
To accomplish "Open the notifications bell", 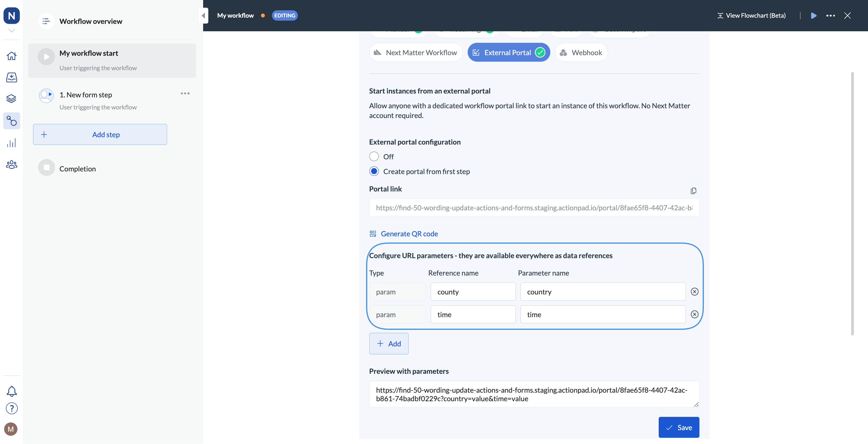I will 12,391.
